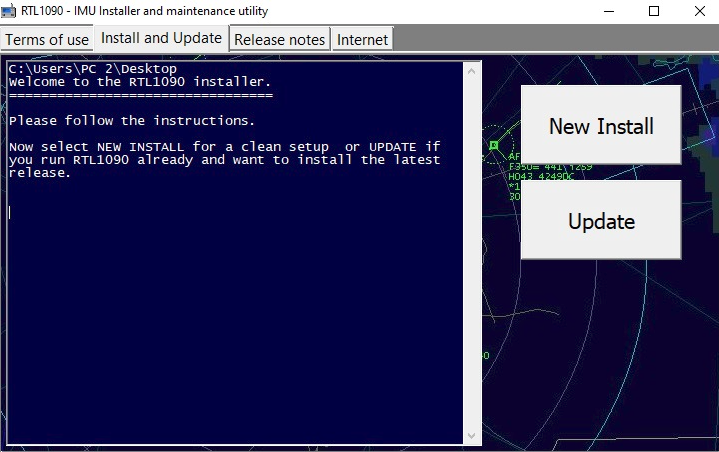719x452 pixels.
Task: Click the text cursor line in console
Action: [x=10, y=212]
